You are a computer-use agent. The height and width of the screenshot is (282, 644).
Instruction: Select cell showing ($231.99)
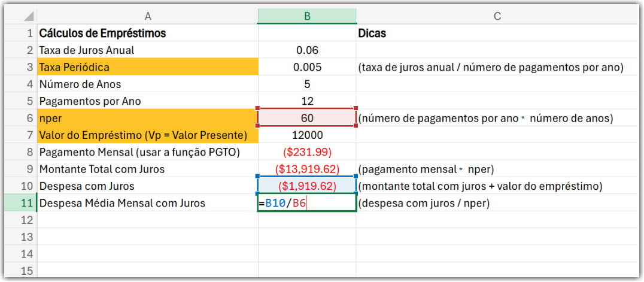307,152
